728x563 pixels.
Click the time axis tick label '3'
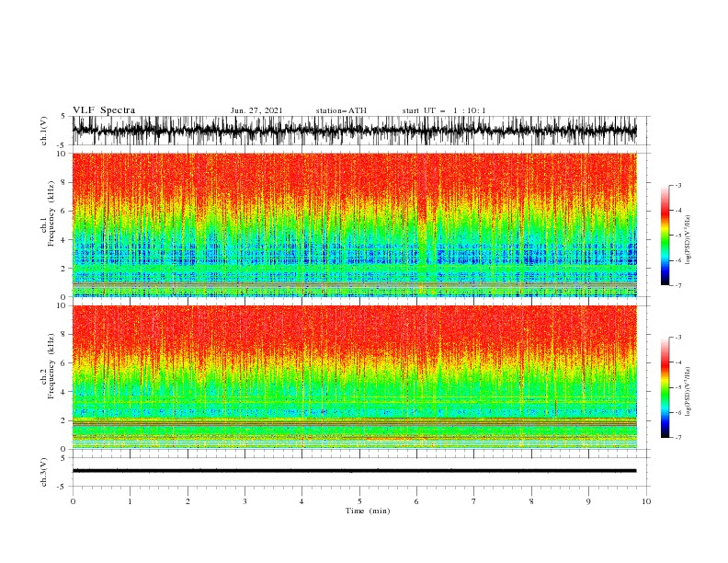[x=245, y=501]
